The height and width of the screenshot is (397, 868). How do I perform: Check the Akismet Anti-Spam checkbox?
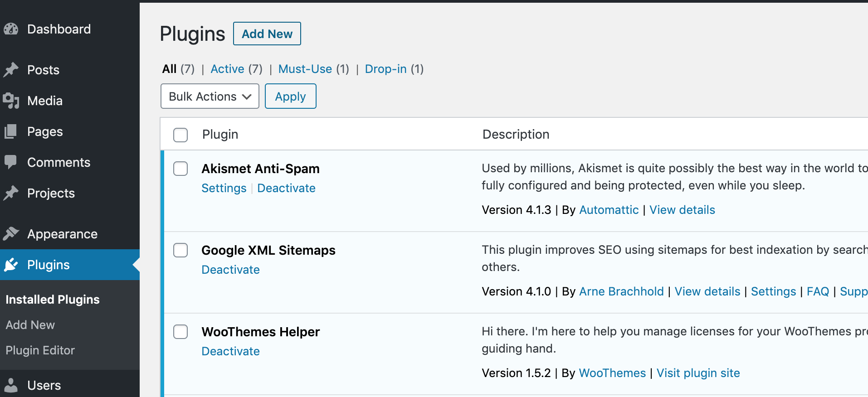click(x=180, y=169)
